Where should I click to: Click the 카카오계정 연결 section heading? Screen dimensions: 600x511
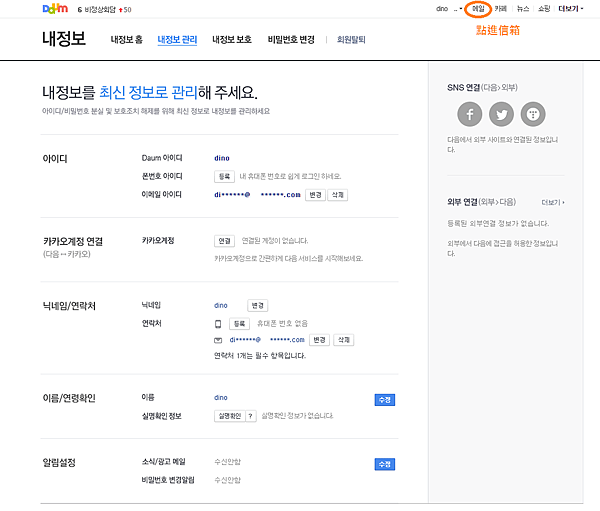click(73, 242)
